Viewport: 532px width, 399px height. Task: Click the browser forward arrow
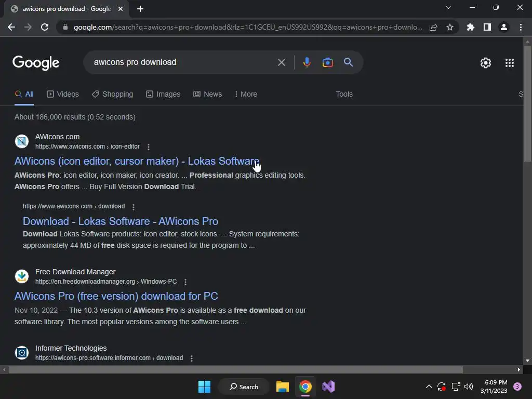click(x=28, y=27)
